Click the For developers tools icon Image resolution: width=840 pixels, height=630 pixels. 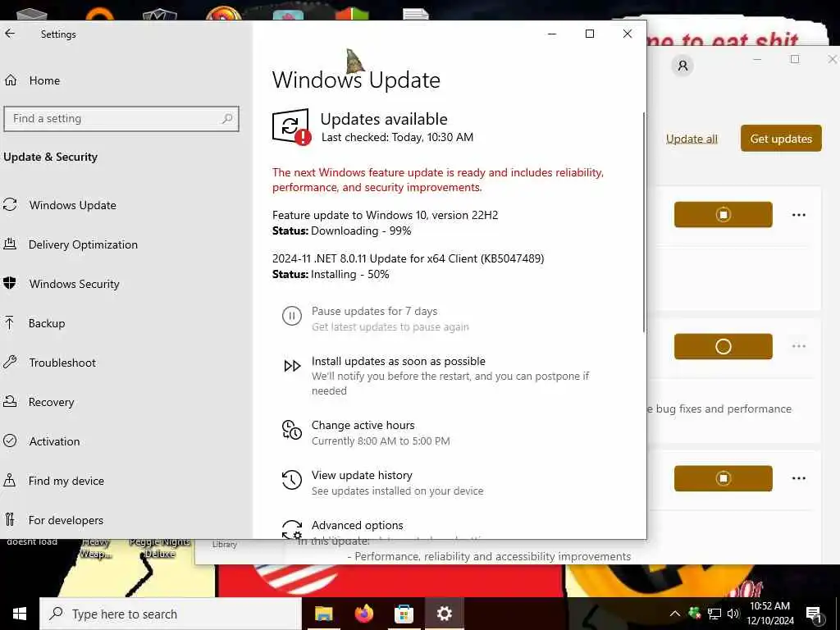[10, 519]
